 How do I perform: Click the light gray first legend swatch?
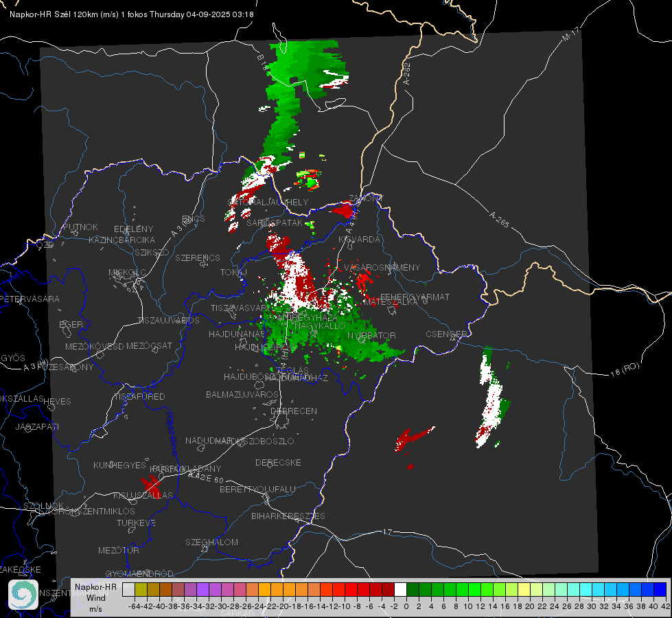(128, 589)
